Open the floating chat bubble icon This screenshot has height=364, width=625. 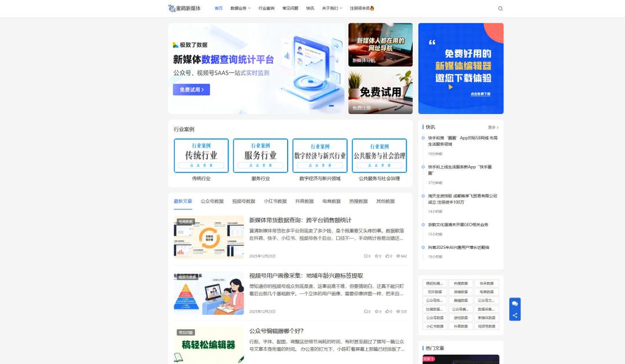click(x=514, y=303)
